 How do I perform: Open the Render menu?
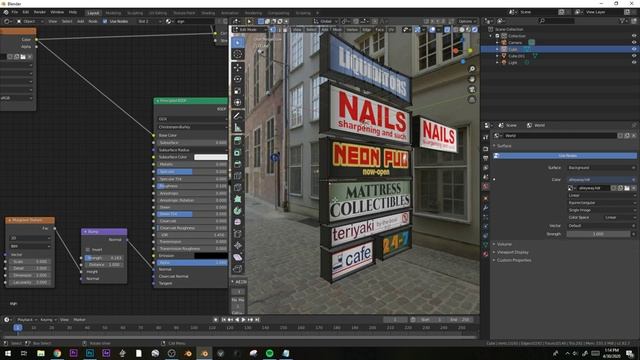click(x=40, y=12)
